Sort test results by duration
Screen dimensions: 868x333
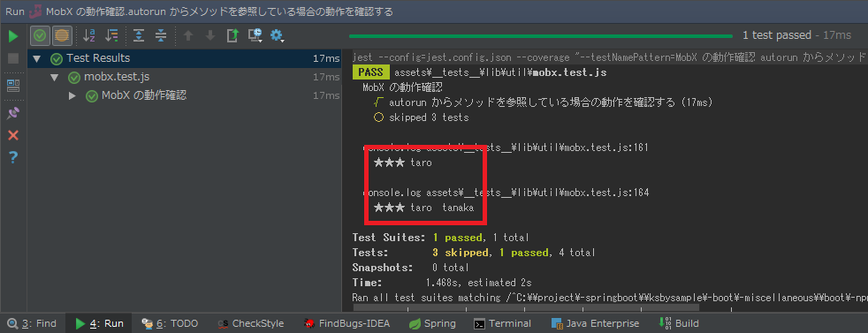[x=111, y=36]
